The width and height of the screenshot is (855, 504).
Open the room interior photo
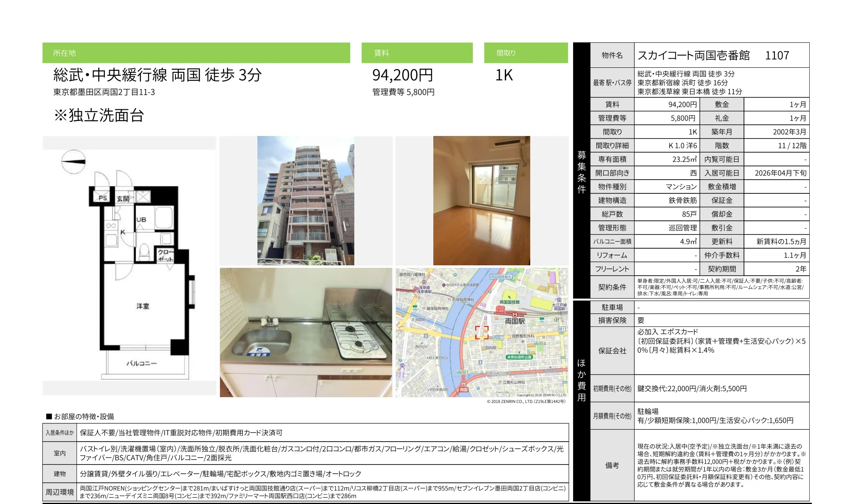(482, 200)
